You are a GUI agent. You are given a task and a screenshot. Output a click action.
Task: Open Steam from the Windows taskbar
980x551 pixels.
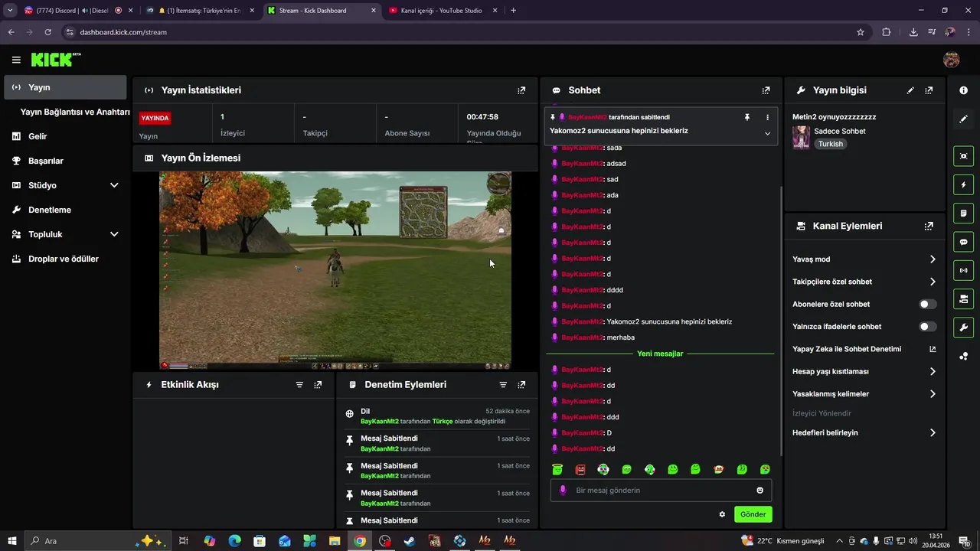(x=410, y=541)
